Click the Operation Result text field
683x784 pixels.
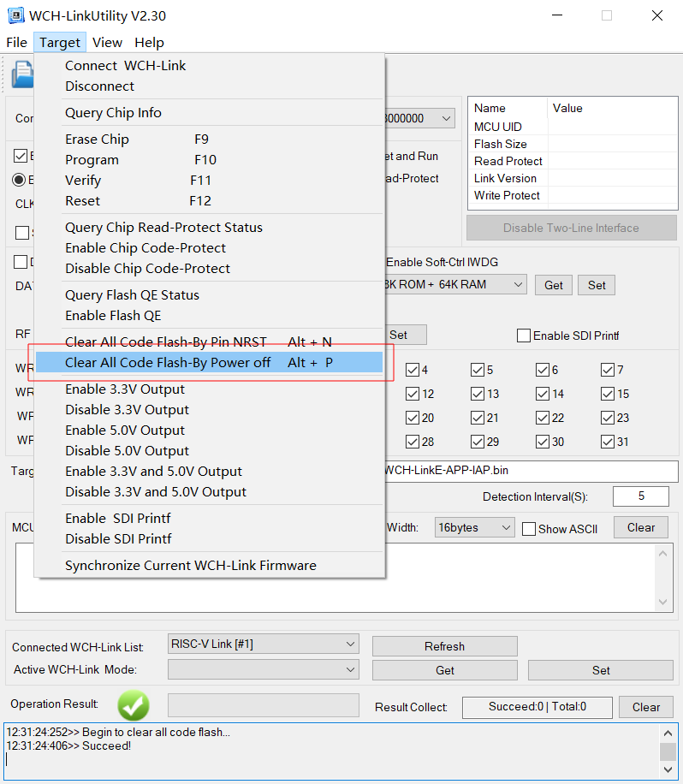(264, 705)
